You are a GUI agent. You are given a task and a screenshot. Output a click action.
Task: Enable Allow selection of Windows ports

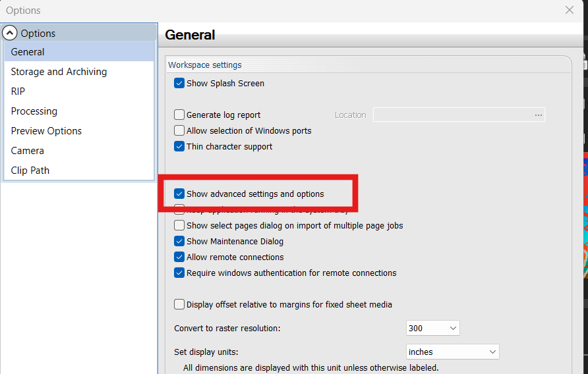[x=179, y=130]
